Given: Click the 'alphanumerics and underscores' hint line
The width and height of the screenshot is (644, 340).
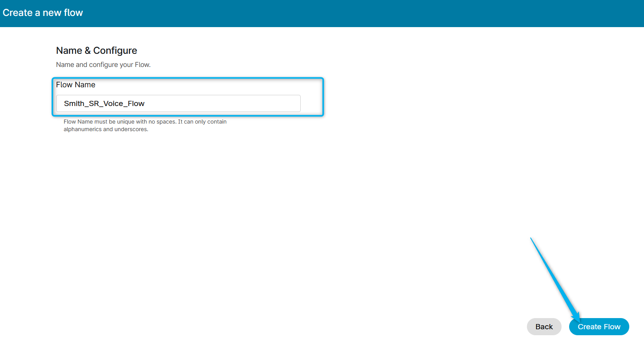Looking at the screenshot, I should coord(106,129).
